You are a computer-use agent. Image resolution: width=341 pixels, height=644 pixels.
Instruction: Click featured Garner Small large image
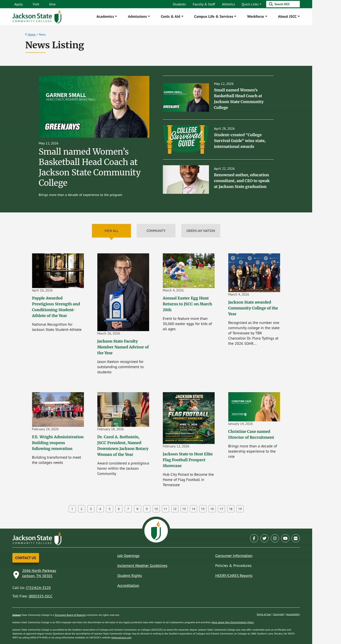pyautogui.click(x=94, y=107)
